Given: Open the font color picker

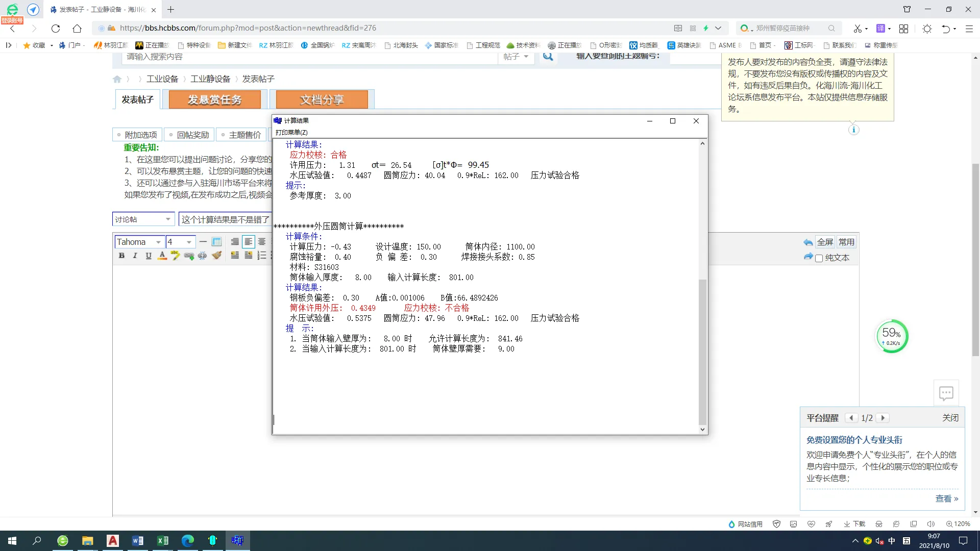Looking at the screenshot, I should (x=162, y=256).
